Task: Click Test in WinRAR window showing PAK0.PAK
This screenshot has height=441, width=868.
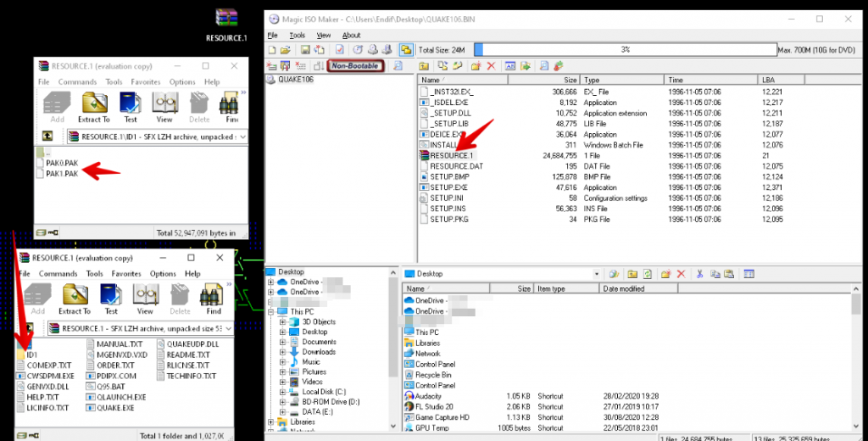Action: pyautogui.click(x=130, y=107)
